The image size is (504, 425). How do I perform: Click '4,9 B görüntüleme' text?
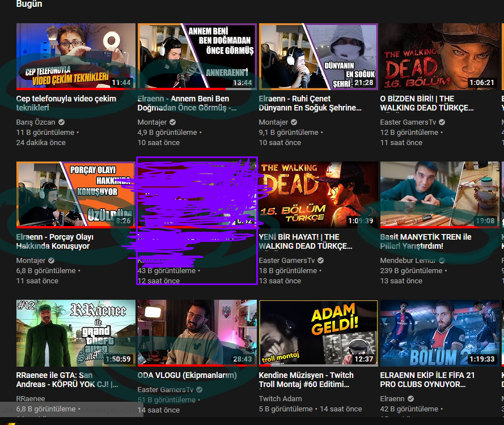click(167, 133)
